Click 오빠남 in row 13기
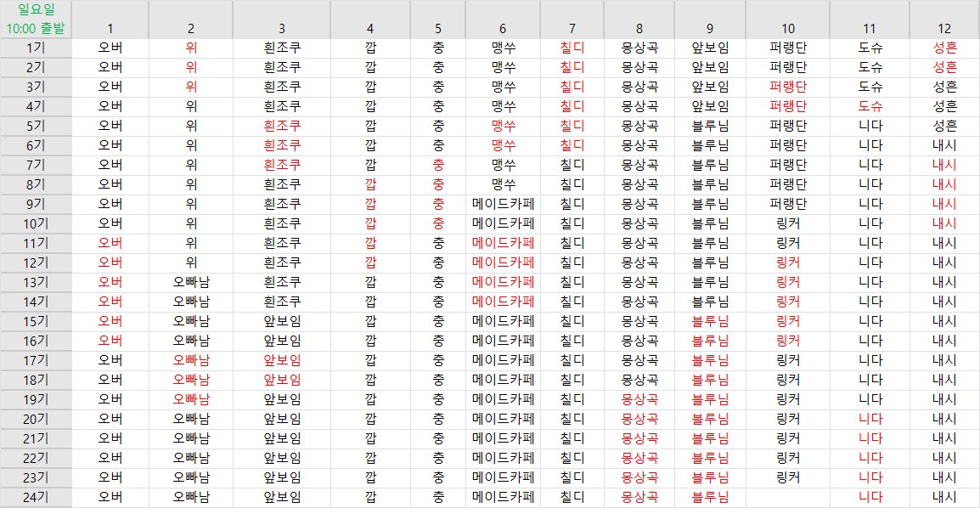The image size is (980, 508). click(191, 282)
